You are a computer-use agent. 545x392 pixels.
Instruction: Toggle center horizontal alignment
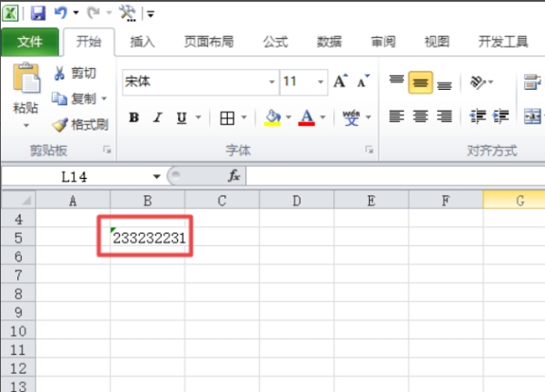coord(421,116)
